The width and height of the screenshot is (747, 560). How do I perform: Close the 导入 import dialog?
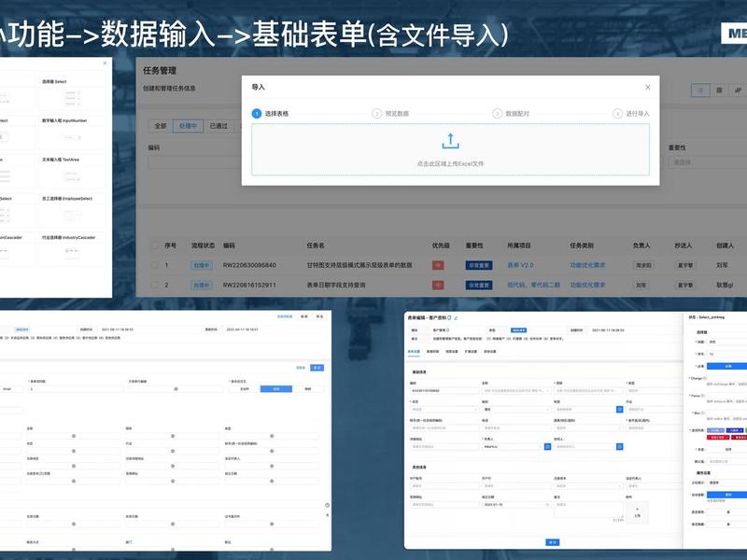pos(647,87)
